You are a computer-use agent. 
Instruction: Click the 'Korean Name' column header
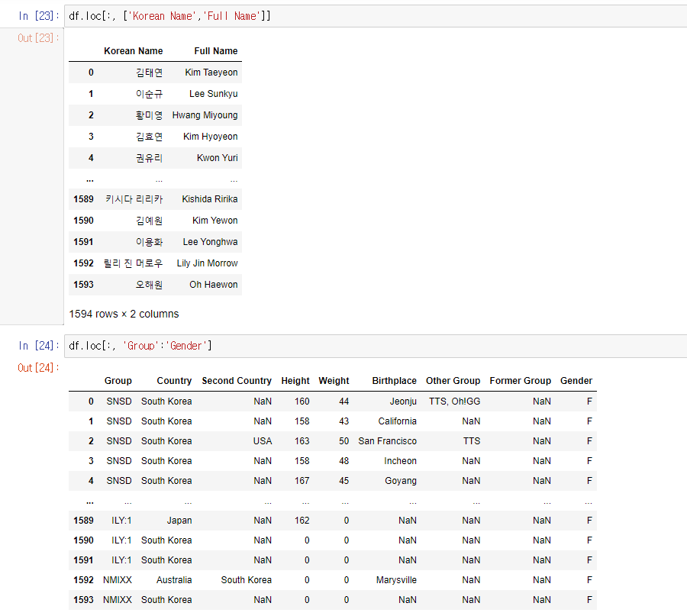(133, 51)
